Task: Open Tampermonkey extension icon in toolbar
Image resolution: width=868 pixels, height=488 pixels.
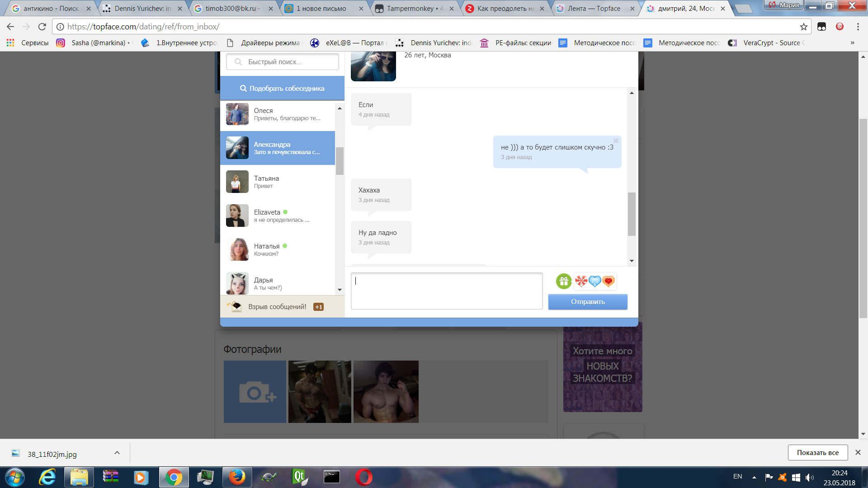Action: coord(821,27)
